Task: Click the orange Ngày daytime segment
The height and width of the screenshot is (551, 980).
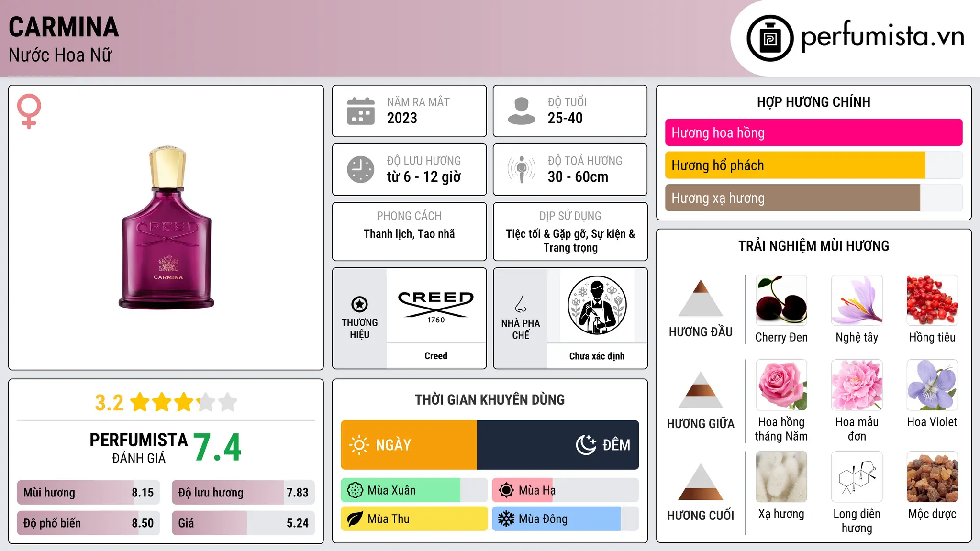Action: click(409, 445)
